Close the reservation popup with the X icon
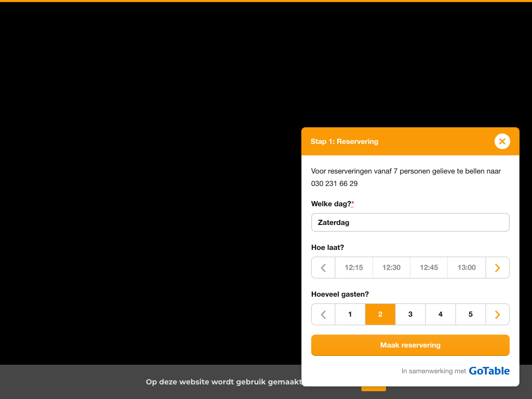 pos(502,141)
